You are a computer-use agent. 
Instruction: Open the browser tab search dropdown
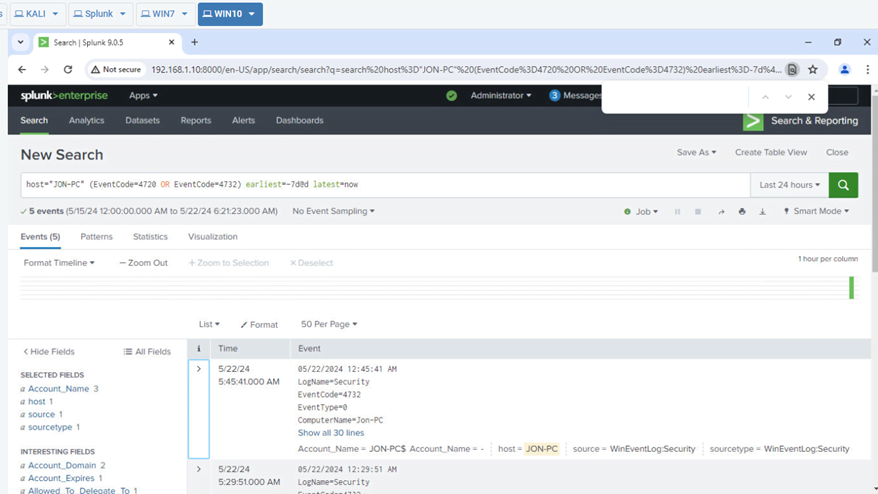point(21,42)
